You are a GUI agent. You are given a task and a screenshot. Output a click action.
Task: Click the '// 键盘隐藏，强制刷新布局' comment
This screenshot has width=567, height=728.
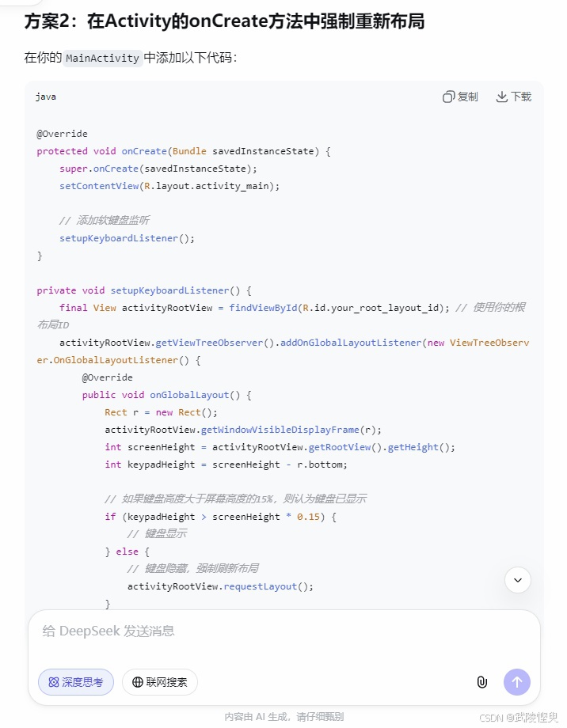coord(193,569)
